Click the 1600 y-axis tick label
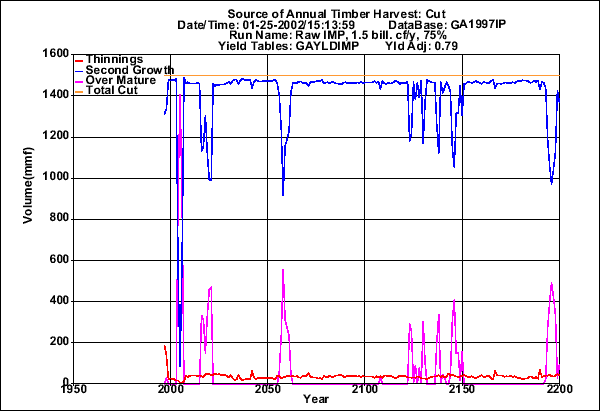 [x=54, y=54]
